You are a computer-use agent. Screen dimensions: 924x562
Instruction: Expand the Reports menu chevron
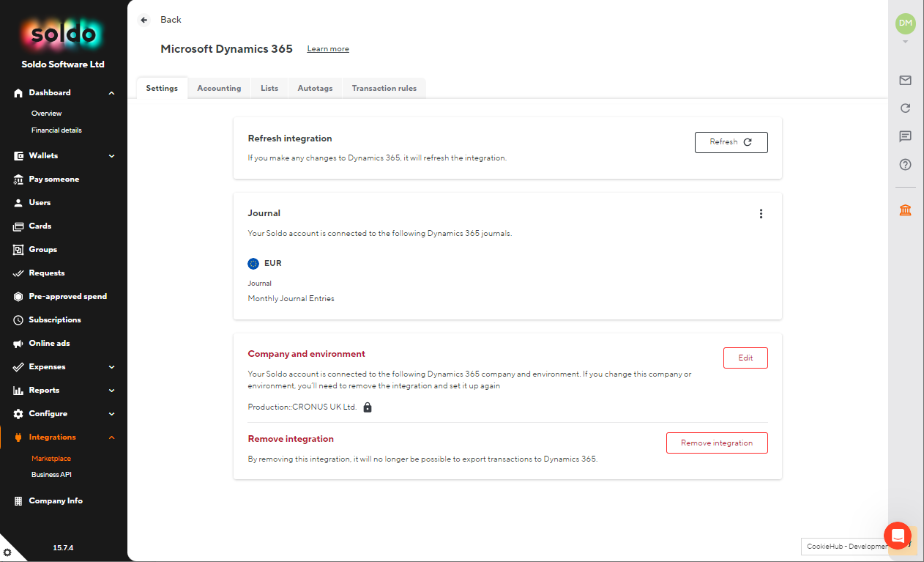point(112,391)
